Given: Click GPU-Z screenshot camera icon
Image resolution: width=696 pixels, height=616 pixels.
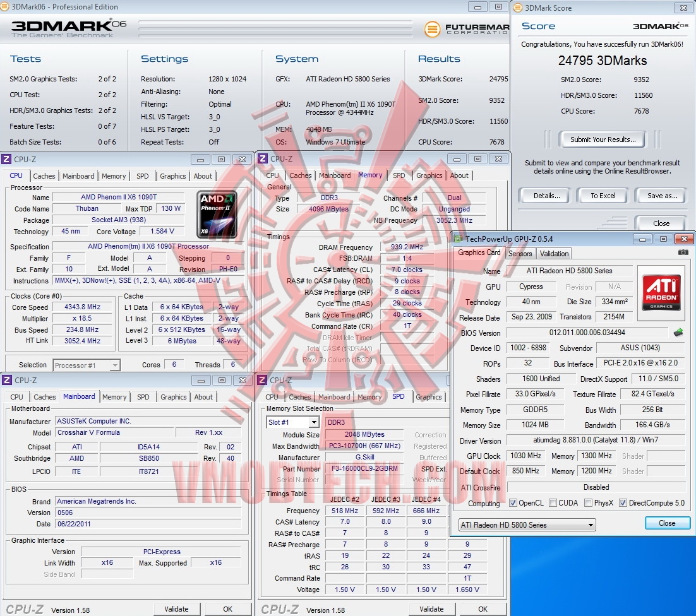Looking at the screenshot, I should pos(683,252).
